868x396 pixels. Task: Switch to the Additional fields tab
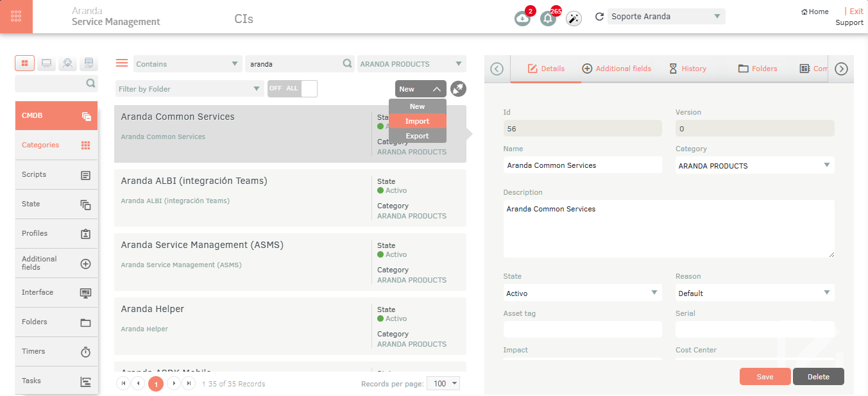click(x=617, y=69)
